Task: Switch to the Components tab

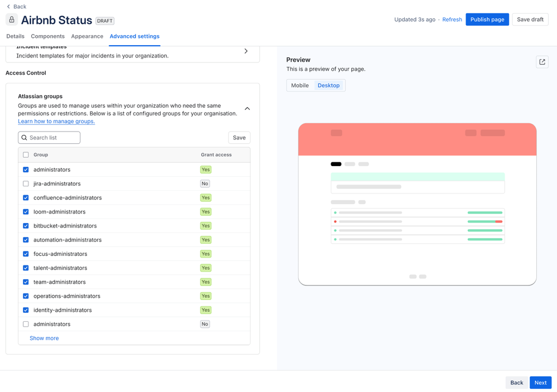Action: click(47, 36)
